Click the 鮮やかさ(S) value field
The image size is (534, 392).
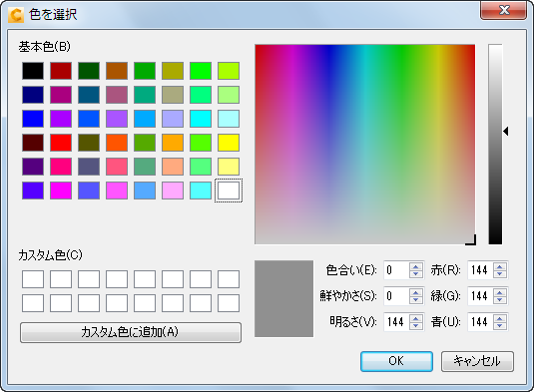tap(396, 296)
